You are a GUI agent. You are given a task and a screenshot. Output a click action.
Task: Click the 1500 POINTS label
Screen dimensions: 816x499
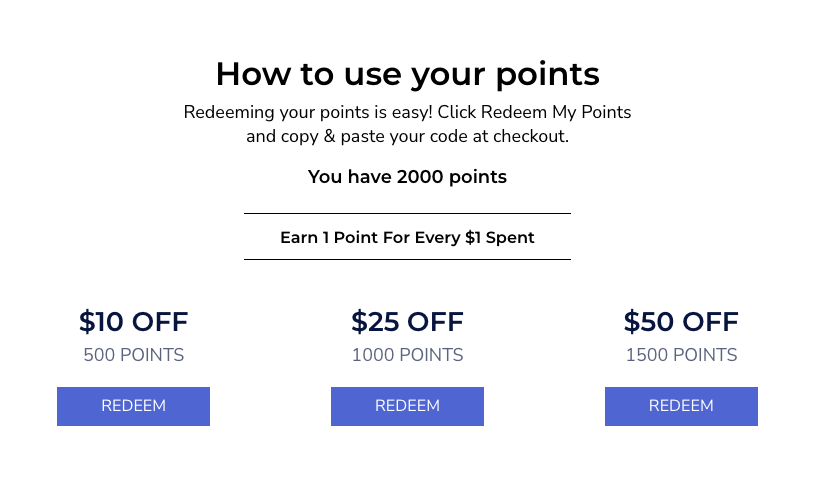[x=681, y=355]
